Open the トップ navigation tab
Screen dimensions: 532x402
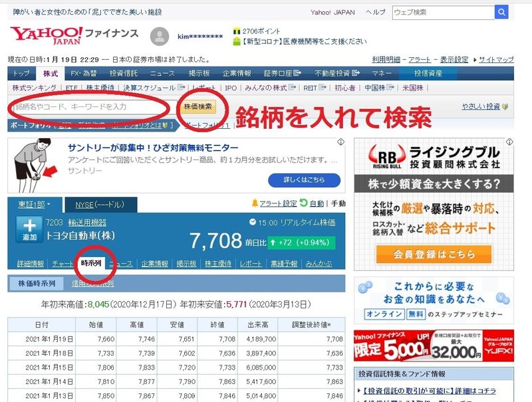[21, 73]
